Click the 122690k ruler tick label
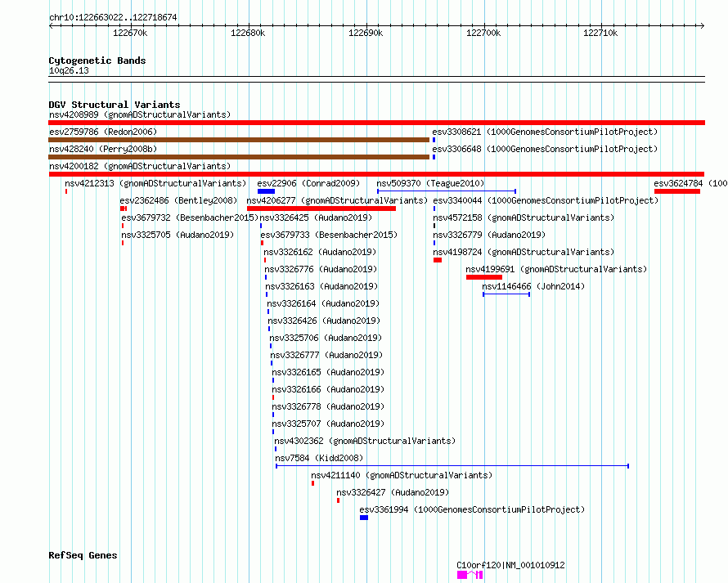 click(366, 33)
